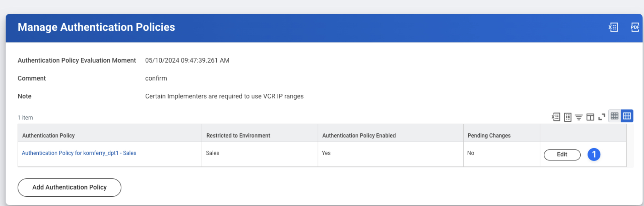Open Authentication Policy for kornferry_dpt1 - Sales link
Screen dimensions: 644x206
pyautogui.click(x=79, y=153)
